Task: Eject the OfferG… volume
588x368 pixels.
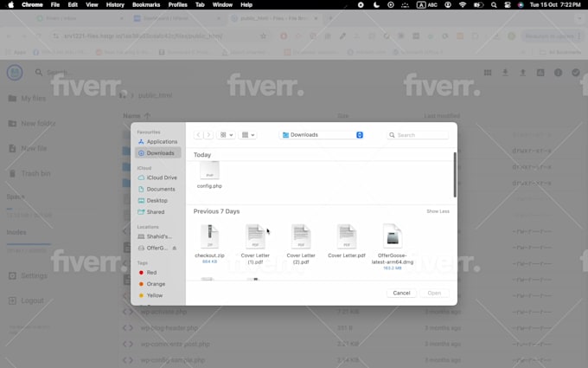Action: point(175,249)
